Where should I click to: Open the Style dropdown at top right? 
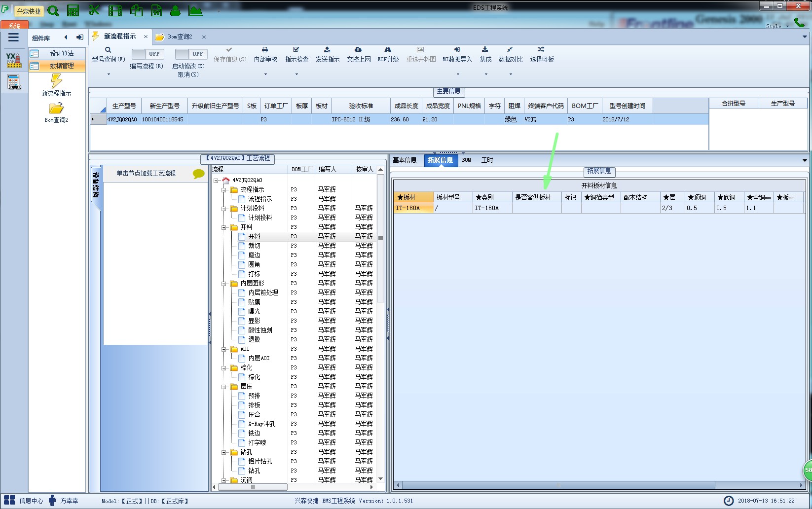(x=777, y=26)
